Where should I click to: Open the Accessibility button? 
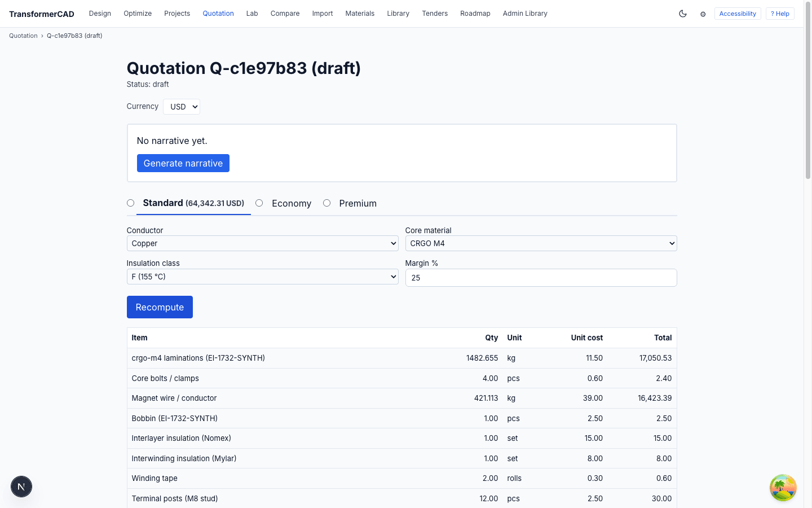point(738,14)
